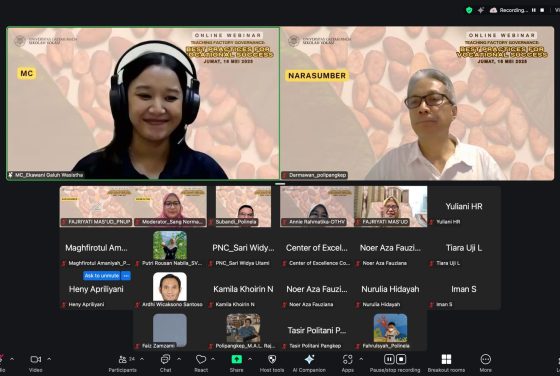Expand Apps options arrow
The image size is (560, 376).
point(361,359)
